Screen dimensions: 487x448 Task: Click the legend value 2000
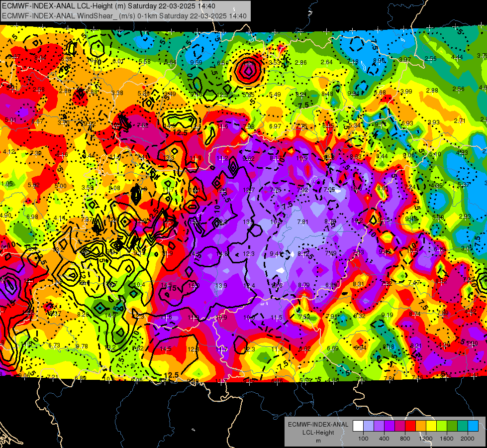tap(468, 439)
